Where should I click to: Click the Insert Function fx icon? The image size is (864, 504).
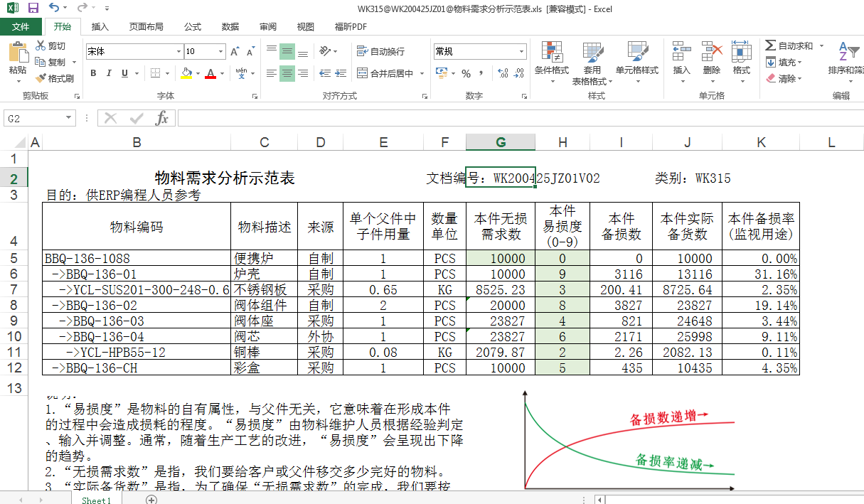coord(162,118)
